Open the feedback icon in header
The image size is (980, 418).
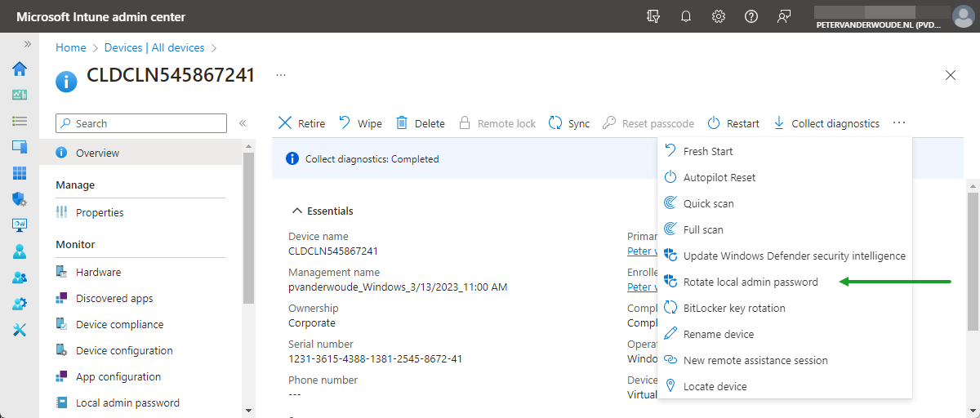pyautogui.click(x=784, y=16)
